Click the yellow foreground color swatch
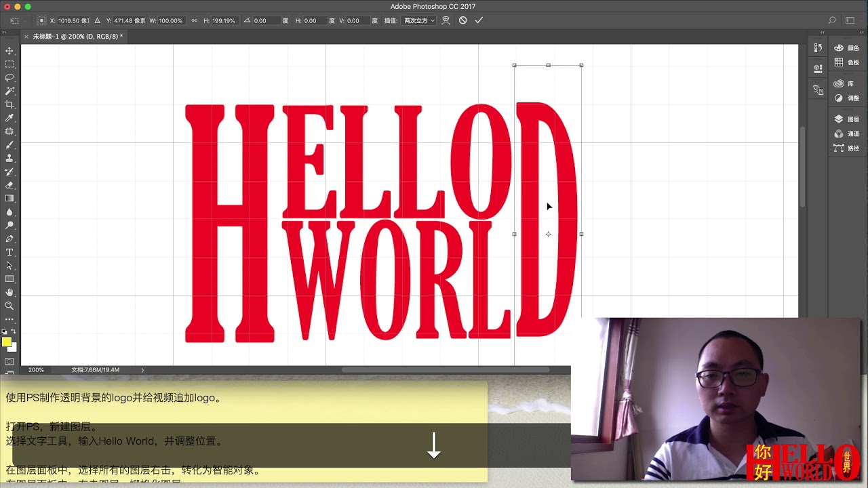Image resolution: width=868 pixels, height=488 pixels. coord(6,342)
